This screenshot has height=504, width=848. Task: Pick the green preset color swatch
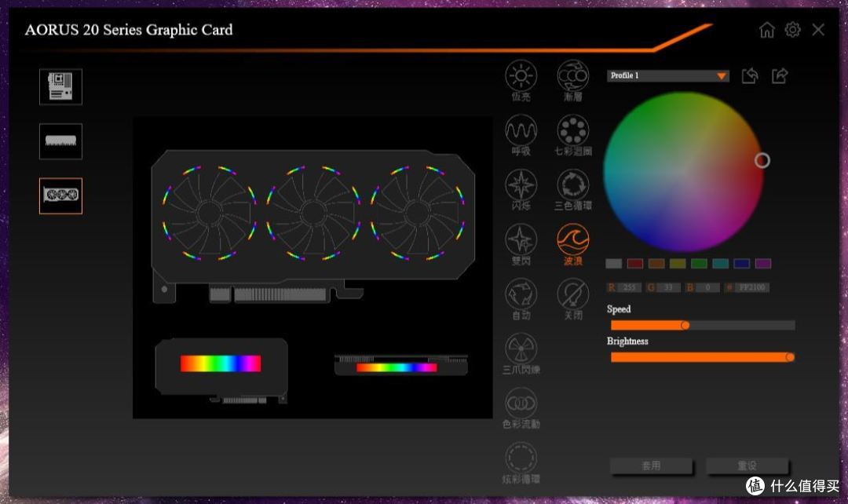(x=699, y=263)
